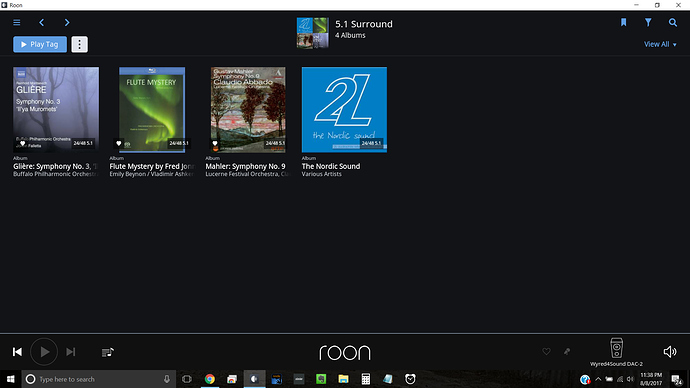
Task: Open Calculator from the taskbar
Action: coord(366,379)
